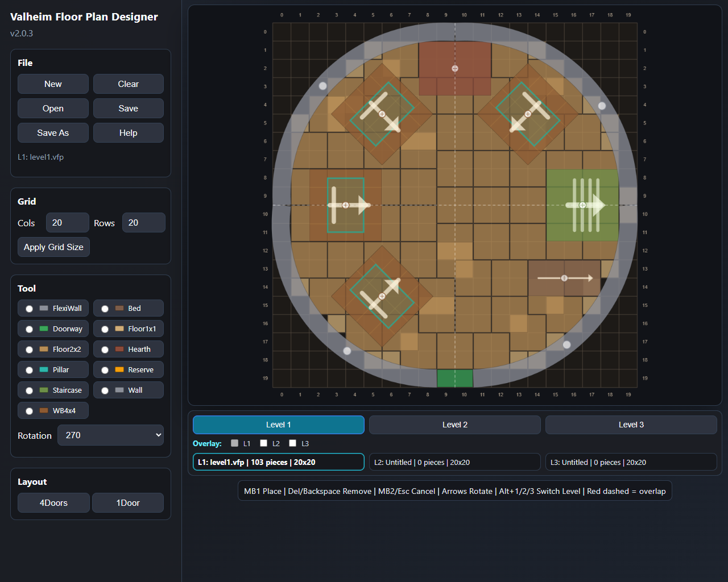728x582 pixels.
Task: Click the red Hearth color swatch
Action: coord(119,349)
